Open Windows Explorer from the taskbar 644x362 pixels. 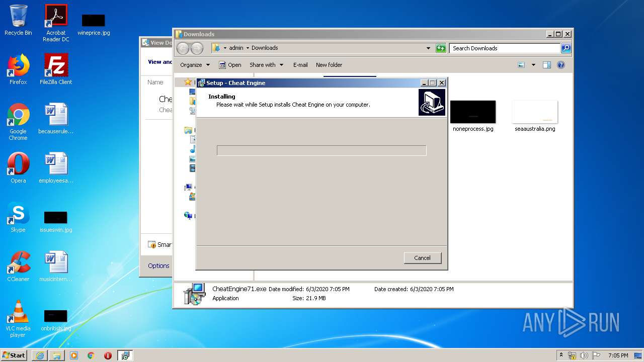(x=57, y=355)
